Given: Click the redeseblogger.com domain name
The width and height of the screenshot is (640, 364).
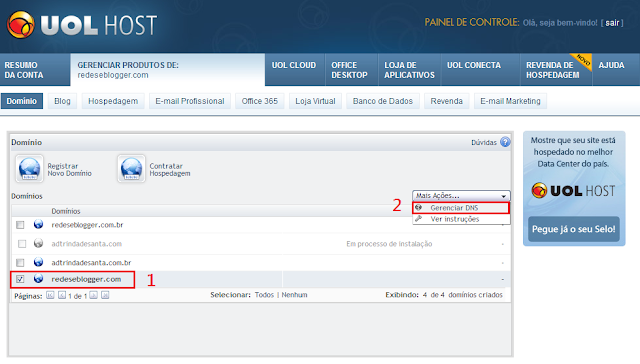Looking at the screenshot, I should click(x=86, y=279).
